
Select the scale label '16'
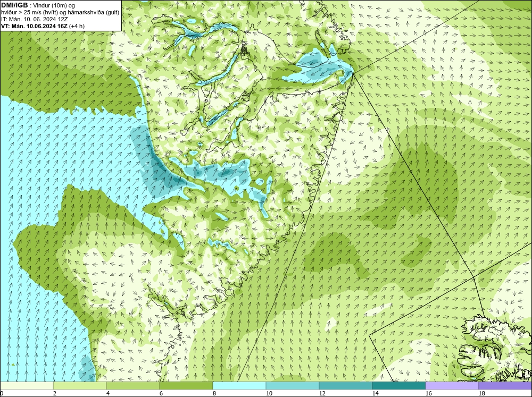[428, 394]
